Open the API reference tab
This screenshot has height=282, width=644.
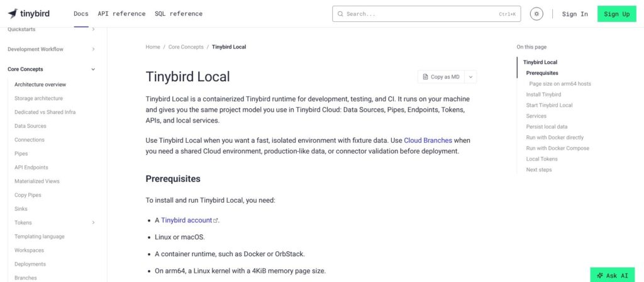point(121,14)
